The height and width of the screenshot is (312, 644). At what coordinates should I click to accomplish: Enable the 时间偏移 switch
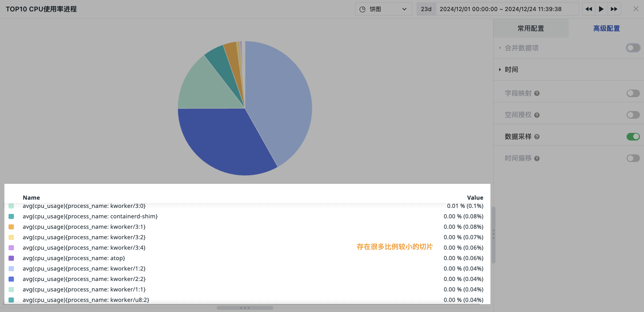click(633, 158)
